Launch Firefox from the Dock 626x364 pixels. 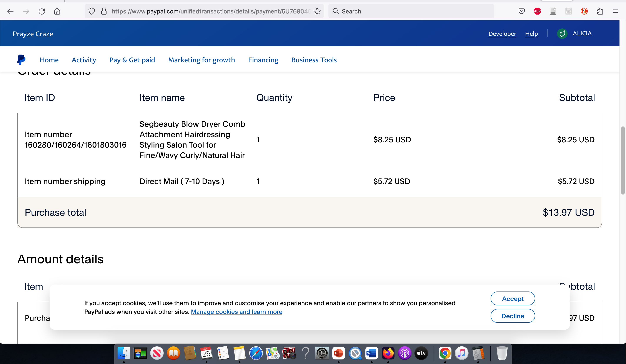click(388, 353)
